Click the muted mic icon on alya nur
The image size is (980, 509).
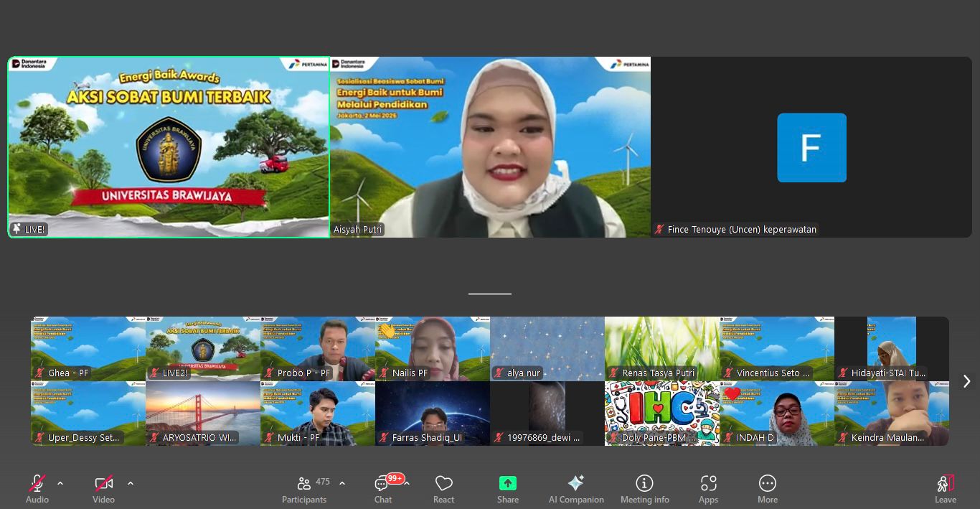coord(499,373)
